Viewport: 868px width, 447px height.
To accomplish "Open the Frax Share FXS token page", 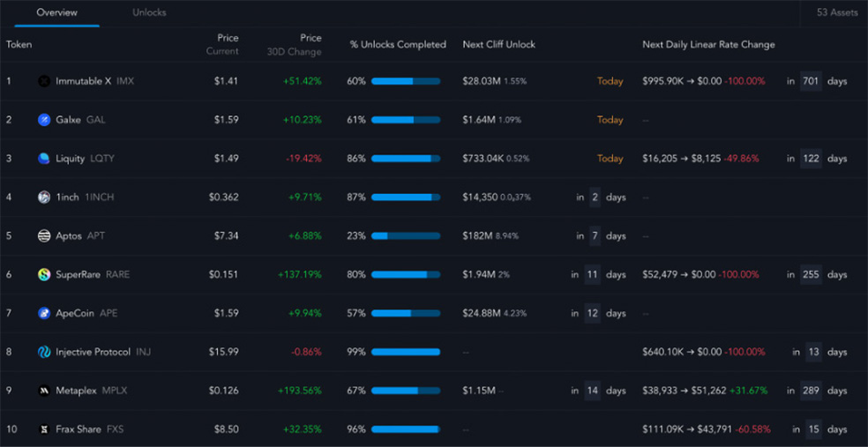I will point(90,429).
